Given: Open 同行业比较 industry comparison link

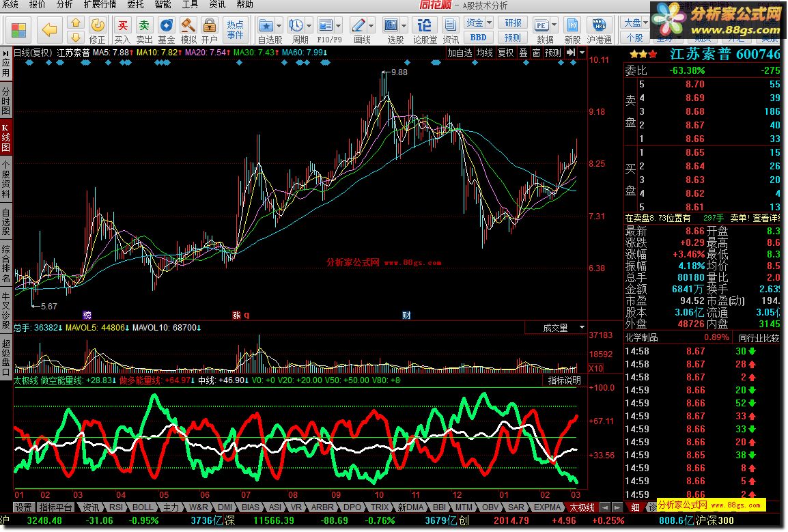Looking at the screenshot, I should pyautogui.click(x=759, y=338).
